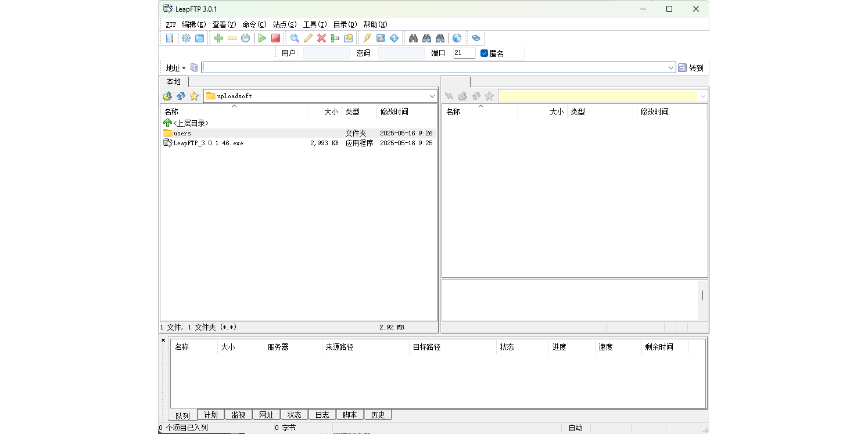Screen dimensions: 868x434
Task: Click the 用户 username input field
Action: pyautogui.click(x=326, y=53)
